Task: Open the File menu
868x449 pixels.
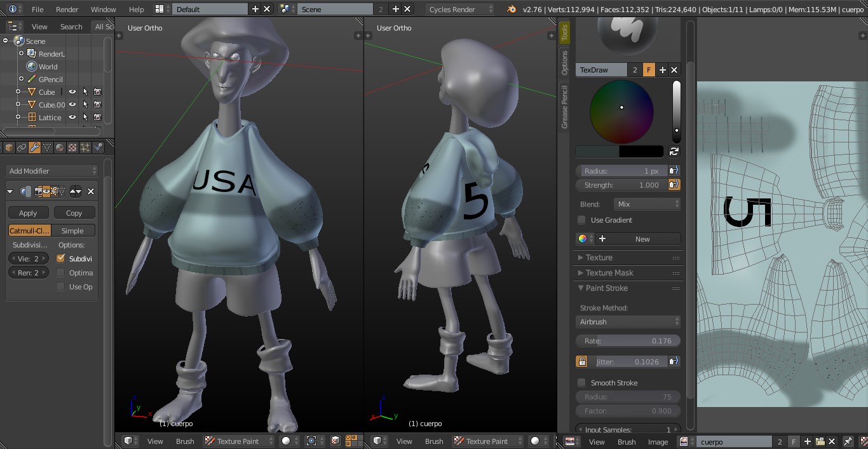Action: tap(37, 10)
